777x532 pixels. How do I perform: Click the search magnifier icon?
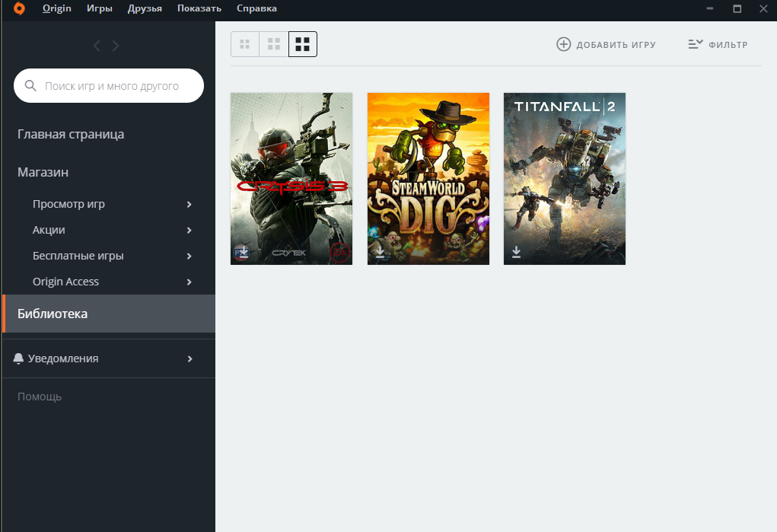30,86
